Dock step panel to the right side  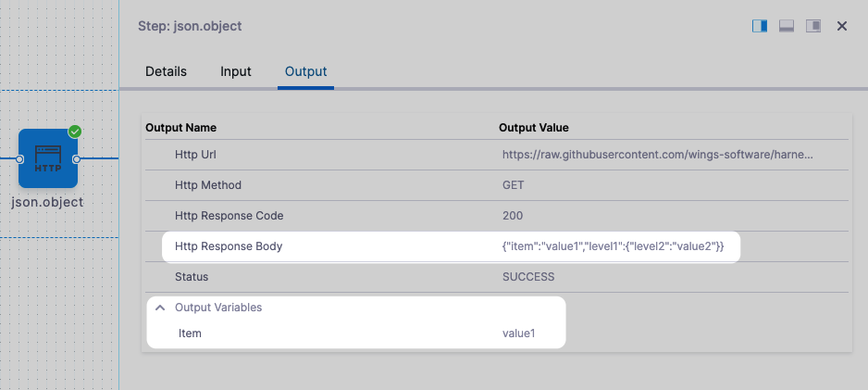coord(760,26)
